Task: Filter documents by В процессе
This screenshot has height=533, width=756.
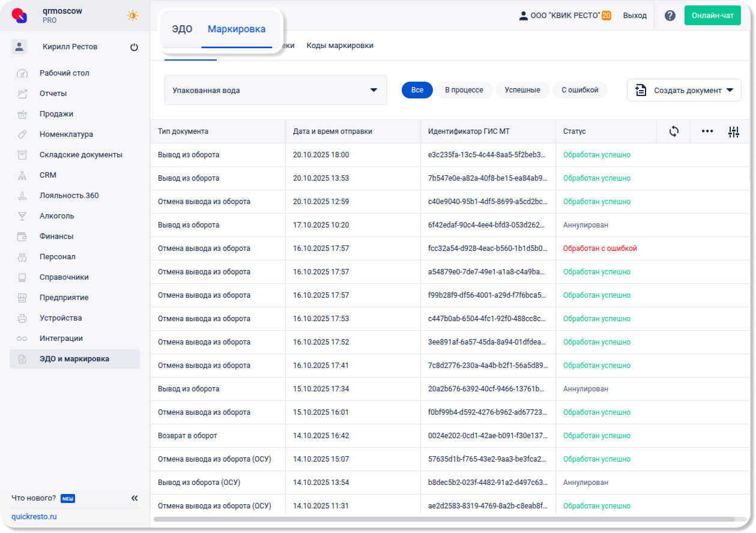Action: point(464,90)
